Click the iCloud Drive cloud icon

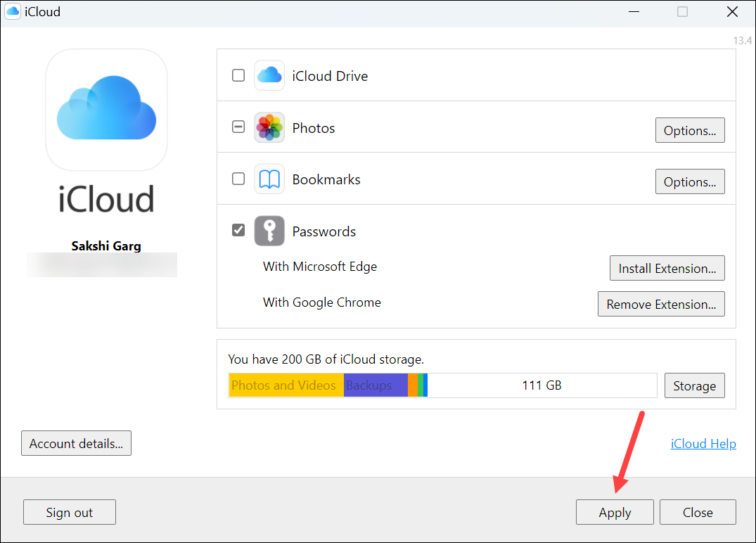[269, 76]
